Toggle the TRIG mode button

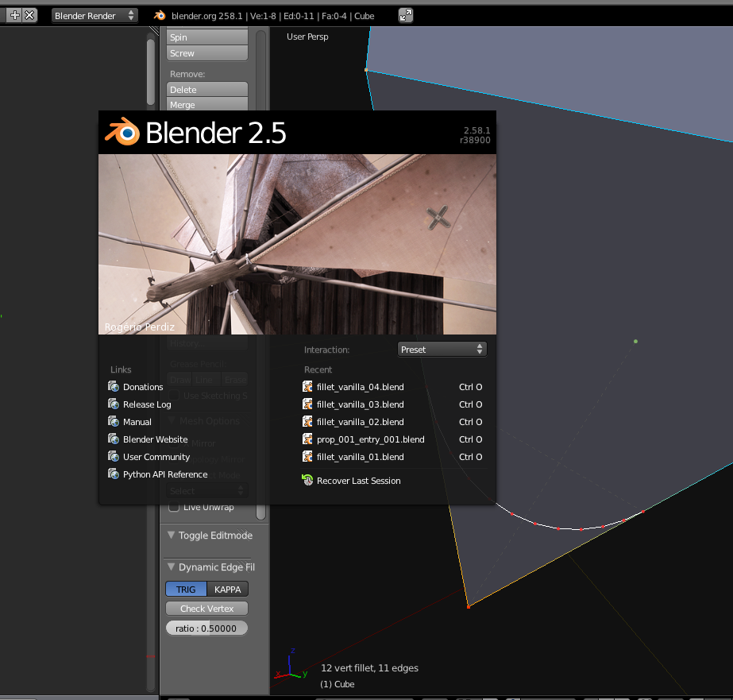(x=186, y=589)
